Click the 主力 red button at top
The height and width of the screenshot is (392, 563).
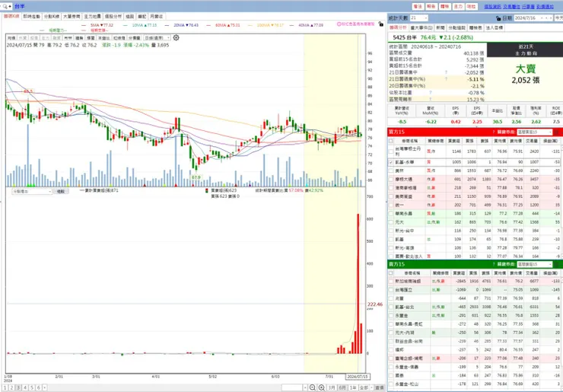[458, 6]
